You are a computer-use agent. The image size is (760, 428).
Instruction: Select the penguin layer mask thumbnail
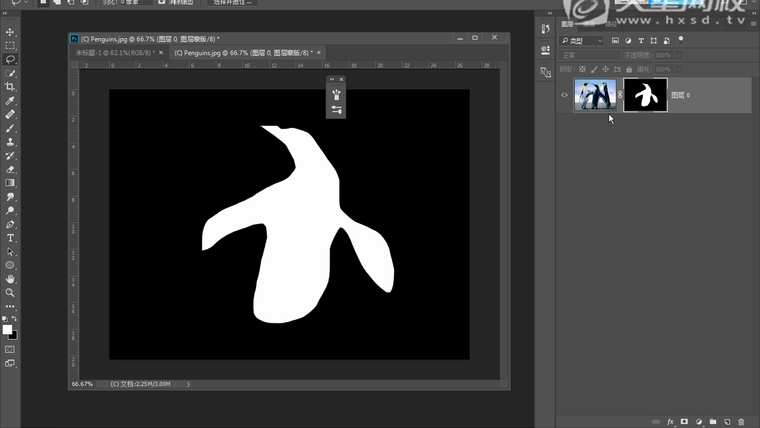point(645,96)
